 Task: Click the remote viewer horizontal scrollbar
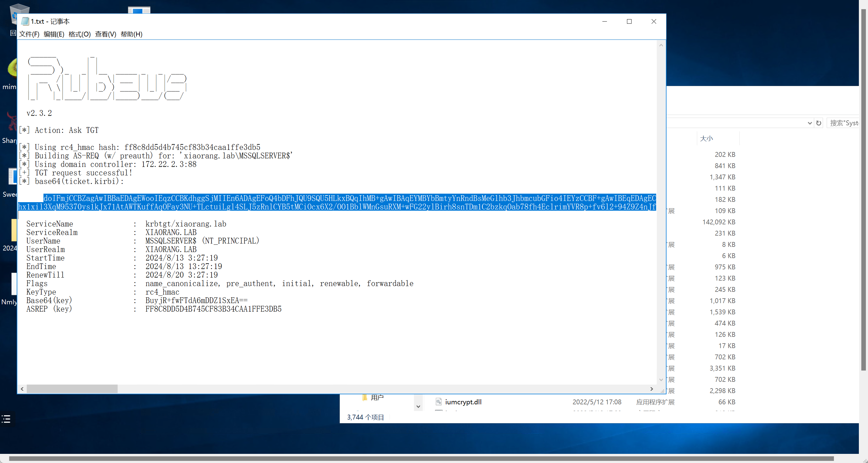[x=421, y=459]
